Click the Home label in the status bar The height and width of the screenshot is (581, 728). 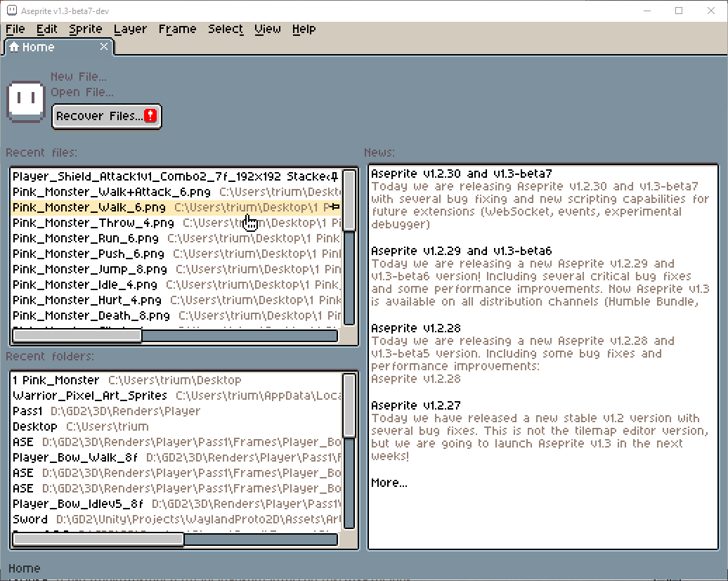click(24, 568)
